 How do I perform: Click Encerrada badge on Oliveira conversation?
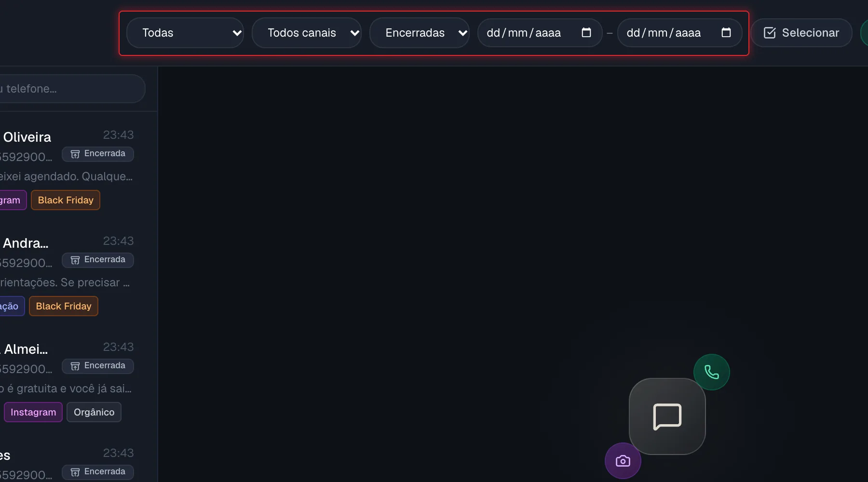click(98, 154)
